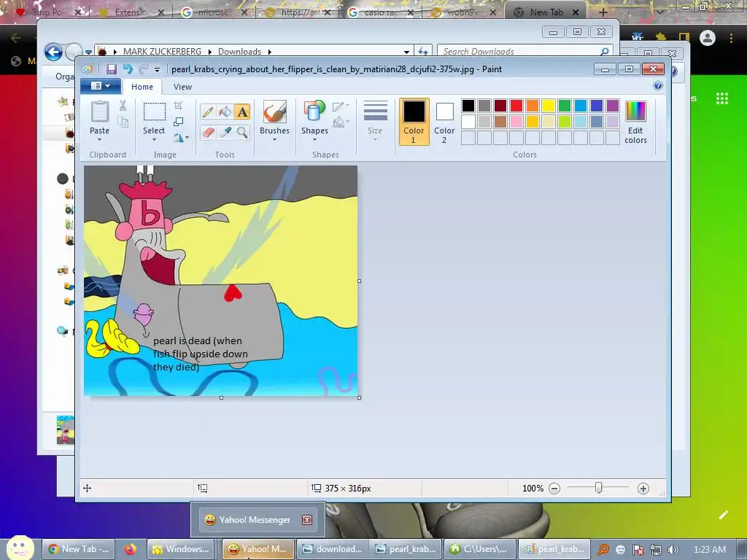
Task: Open New Tab Chrome taskbar button
Action: (x=79, y=549)
